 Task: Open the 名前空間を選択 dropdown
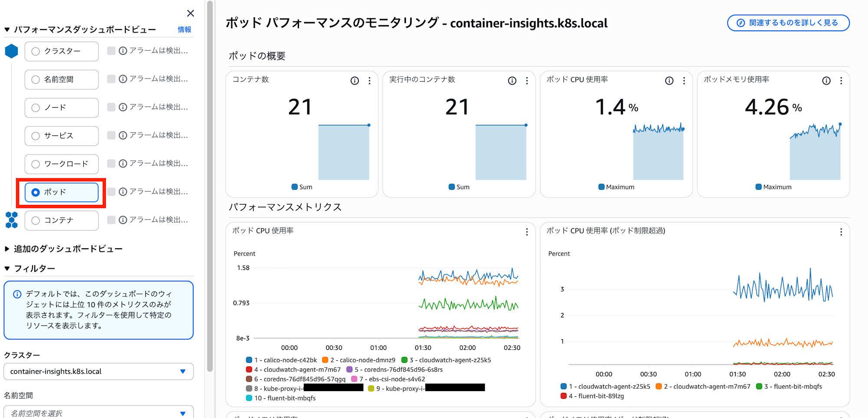click(99, 413)
